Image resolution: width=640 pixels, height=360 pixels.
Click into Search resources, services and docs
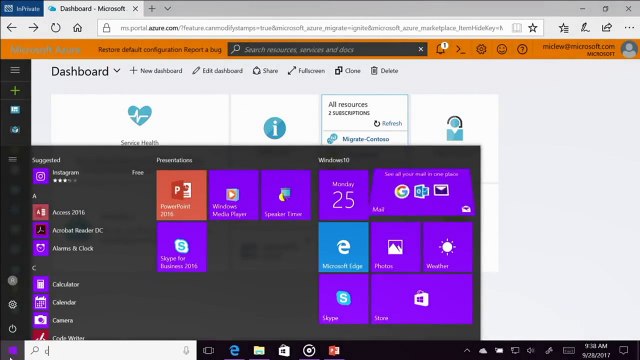point(327,49)
